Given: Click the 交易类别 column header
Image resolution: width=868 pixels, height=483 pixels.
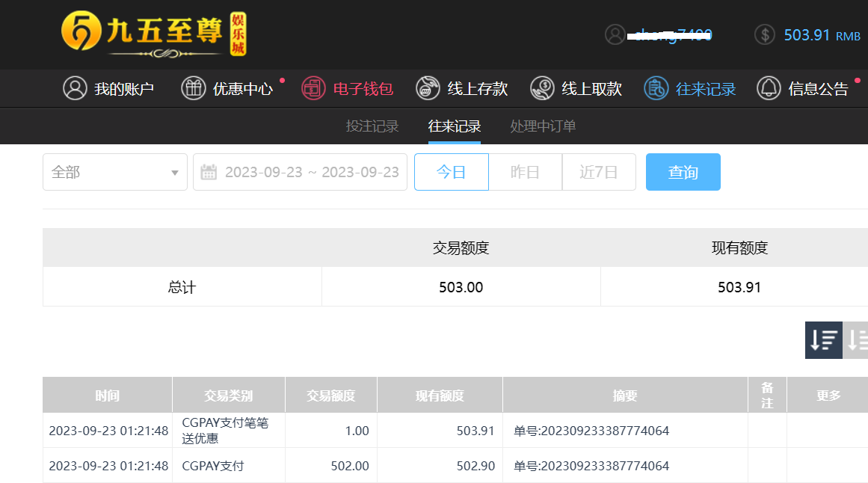Looking at the screenshot, I should coord(229,396).
